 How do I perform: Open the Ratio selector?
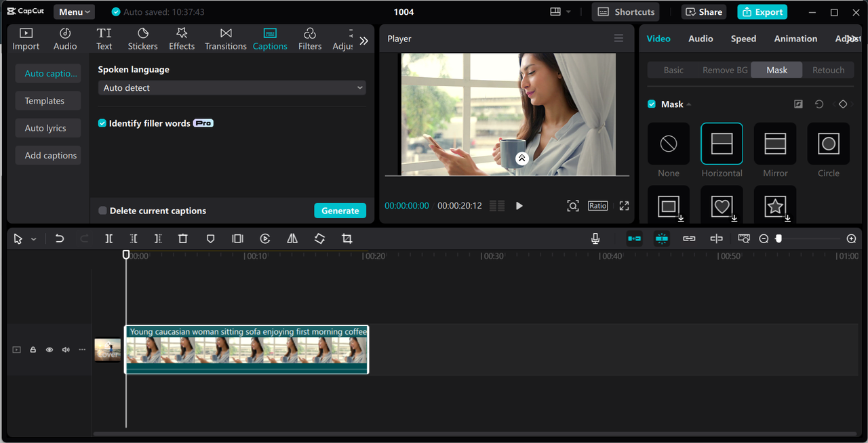coord(597,206)
